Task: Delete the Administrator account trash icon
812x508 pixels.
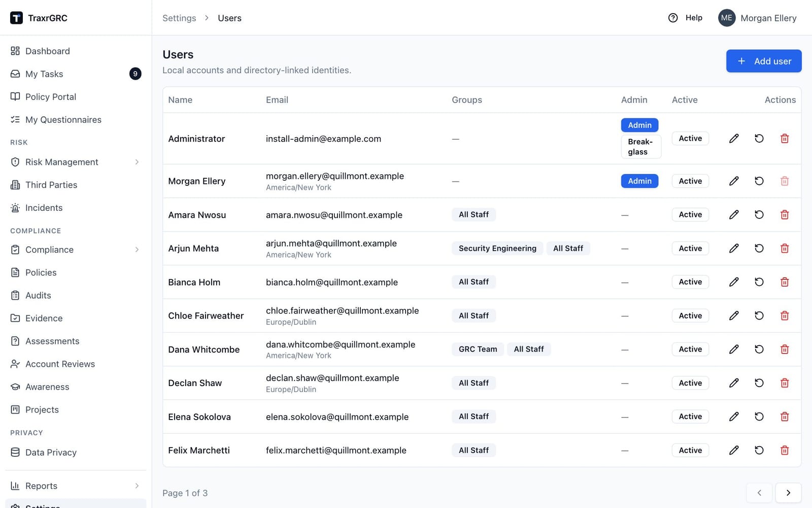Action: coord(785,139)
